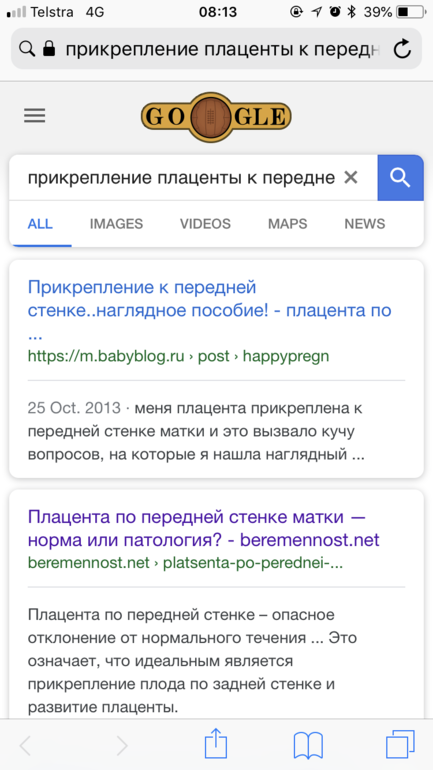Open the 'Прикрепление к передней стенке' result
The width and height of the screenshot is (433, 770).
tap(210, 310)
